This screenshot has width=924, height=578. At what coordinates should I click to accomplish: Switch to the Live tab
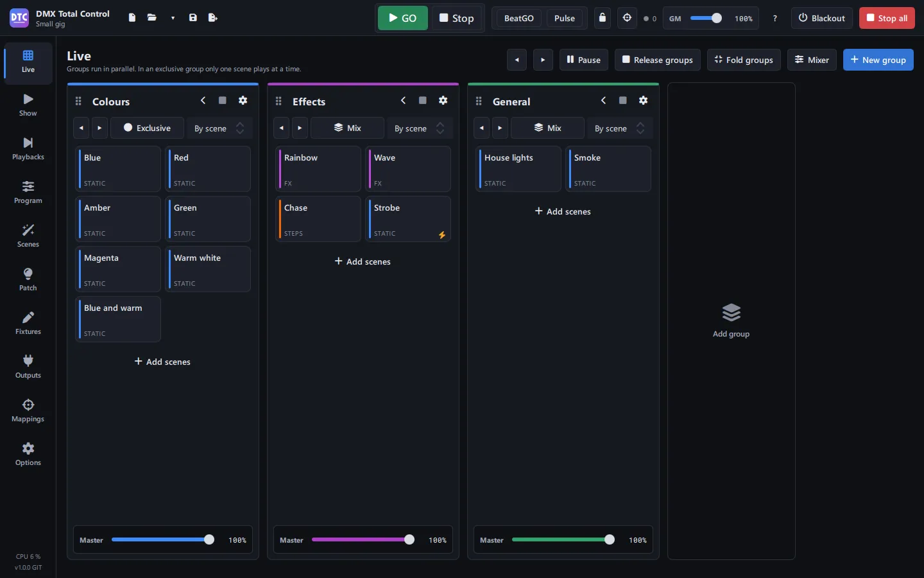point(28,62)
